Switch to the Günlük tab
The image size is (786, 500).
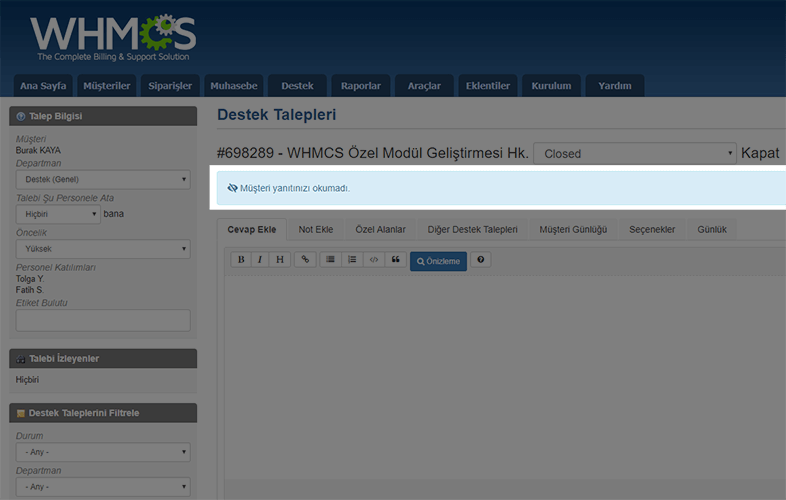point(712,230)
